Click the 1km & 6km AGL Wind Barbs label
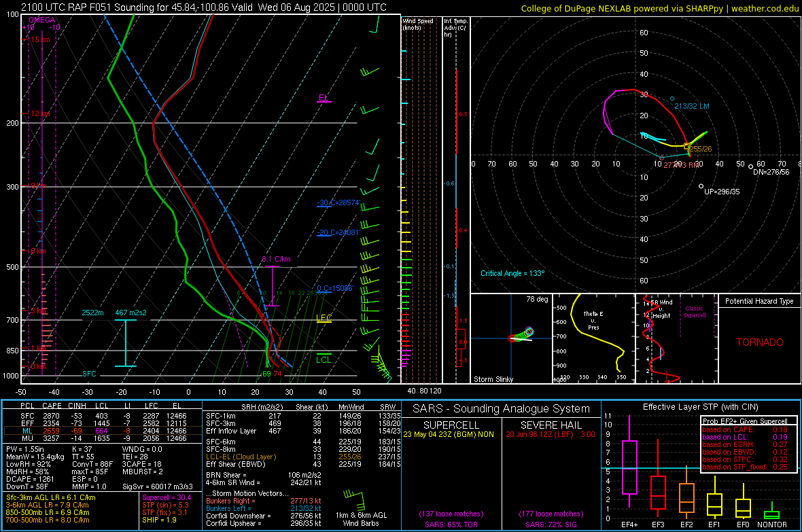 tap(361, 519)
